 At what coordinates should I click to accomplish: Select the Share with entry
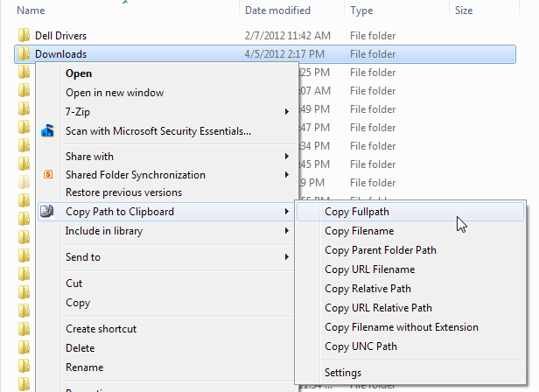[89, 157]
